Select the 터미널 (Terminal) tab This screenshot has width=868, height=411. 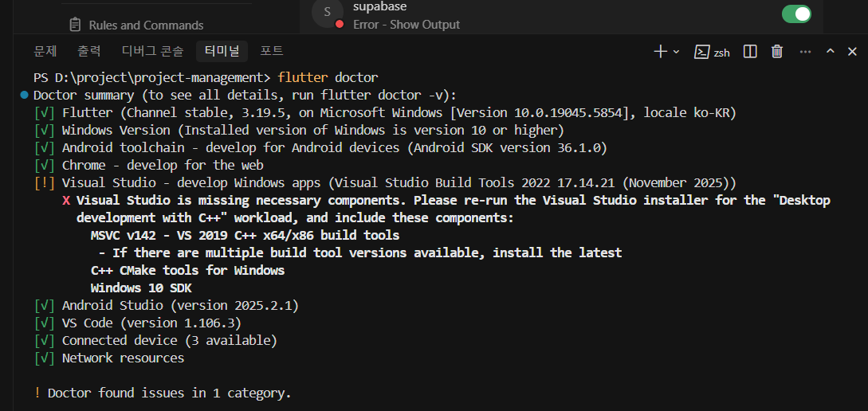point(222,51)
